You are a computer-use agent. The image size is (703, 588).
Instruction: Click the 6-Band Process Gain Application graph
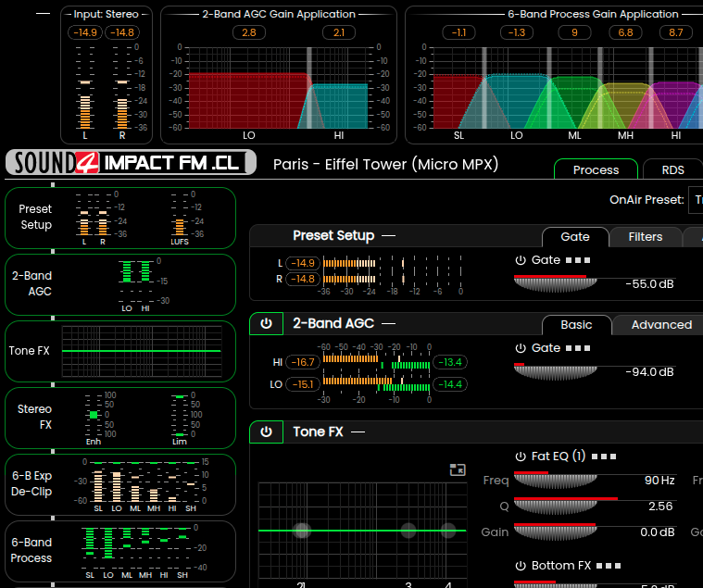pos(568,88)
